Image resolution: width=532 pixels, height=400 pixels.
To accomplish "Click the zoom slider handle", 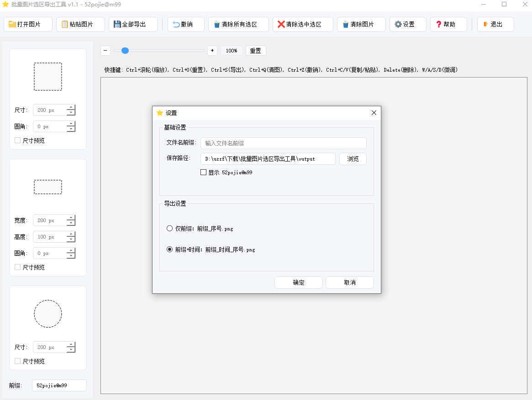I will coord(125,51).
